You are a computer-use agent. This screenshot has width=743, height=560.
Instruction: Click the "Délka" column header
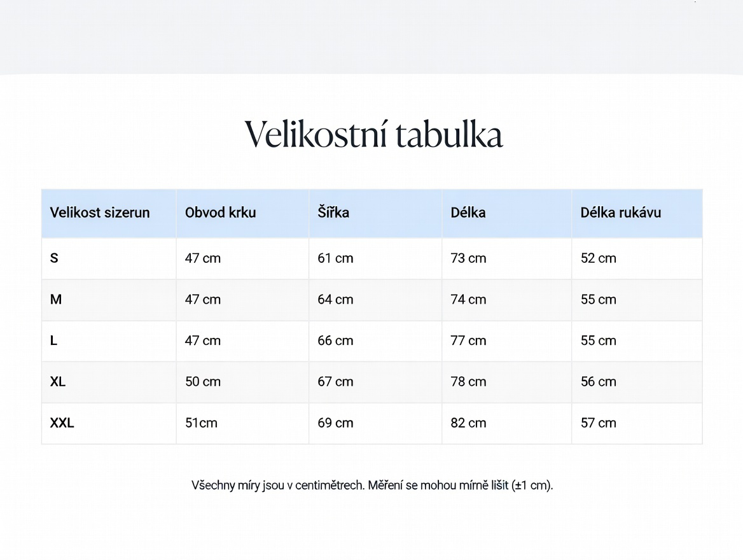point(468,213)
